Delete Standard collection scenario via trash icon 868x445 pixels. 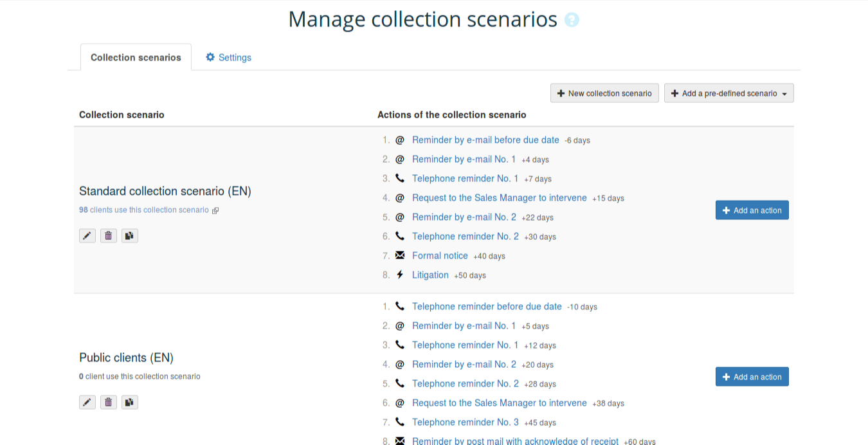(109, 236)
